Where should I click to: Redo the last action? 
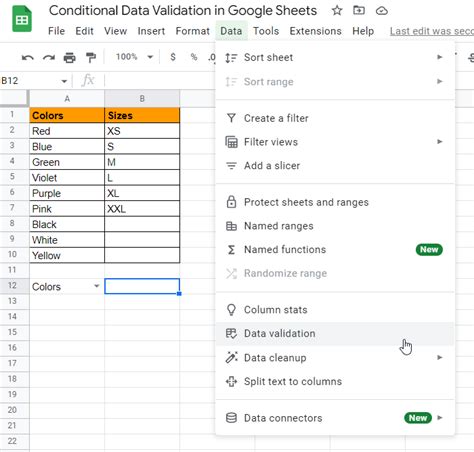[x=49, y=57]
